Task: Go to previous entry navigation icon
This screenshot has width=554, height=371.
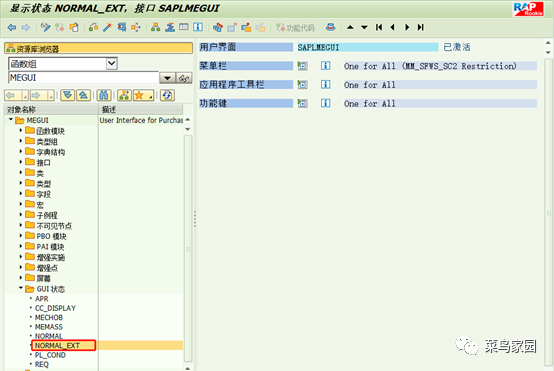Action: click(x=393, y=27)
